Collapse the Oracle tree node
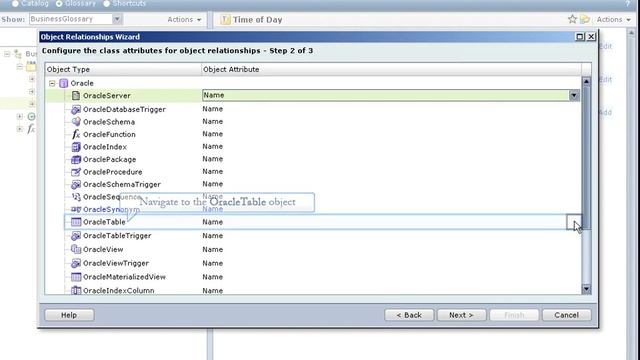This screenshot has height=360, width=640. [52, 83]
